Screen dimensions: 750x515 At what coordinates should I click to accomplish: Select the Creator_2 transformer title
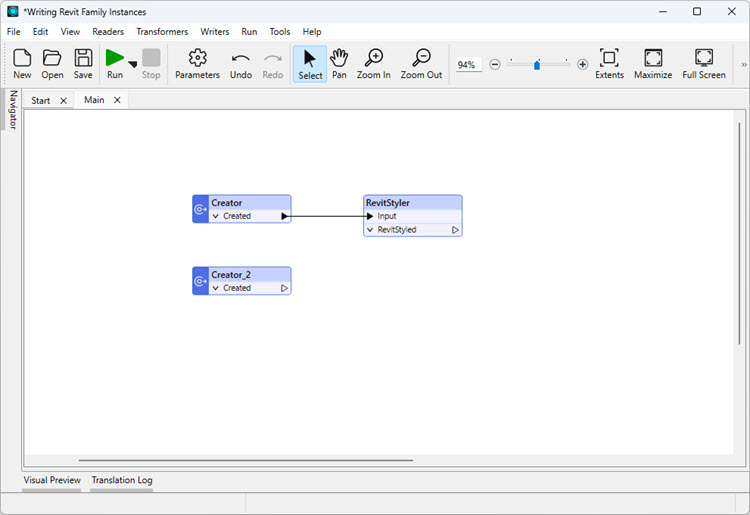coord(231,275)
